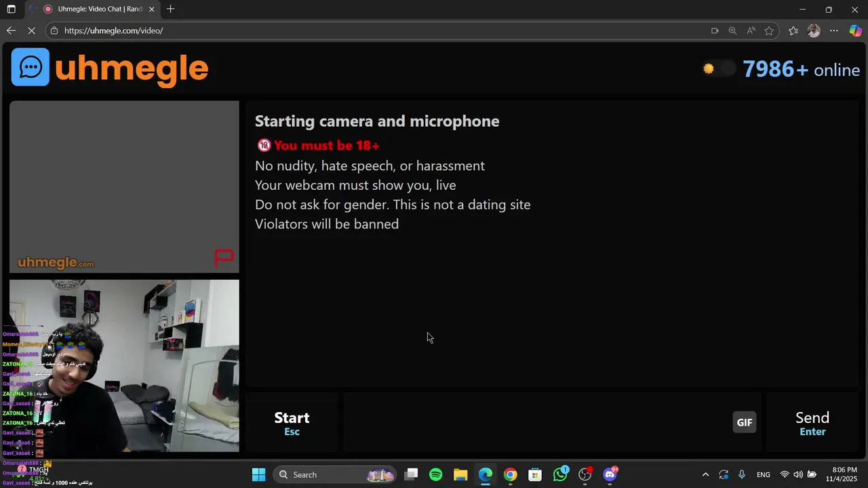Click the 'You must be 18+' text

pyautogui.click(x=326, y=145)
